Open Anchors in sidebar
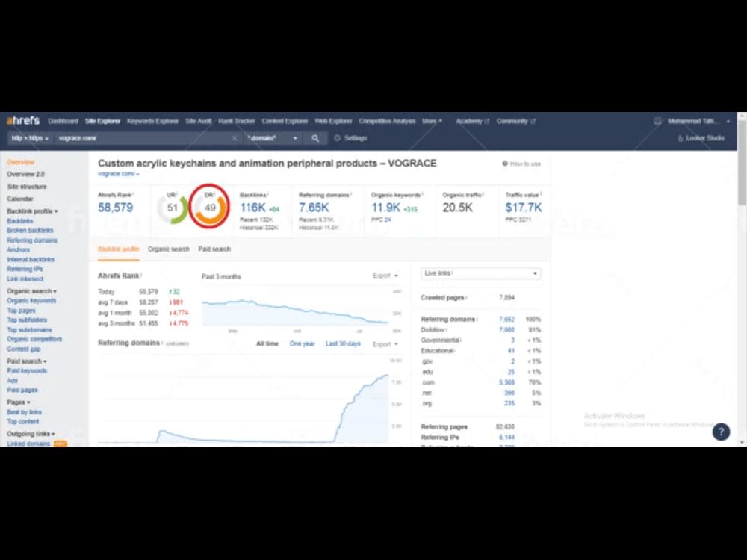Screen dimensions: 747x560 (x=18, y=249)
